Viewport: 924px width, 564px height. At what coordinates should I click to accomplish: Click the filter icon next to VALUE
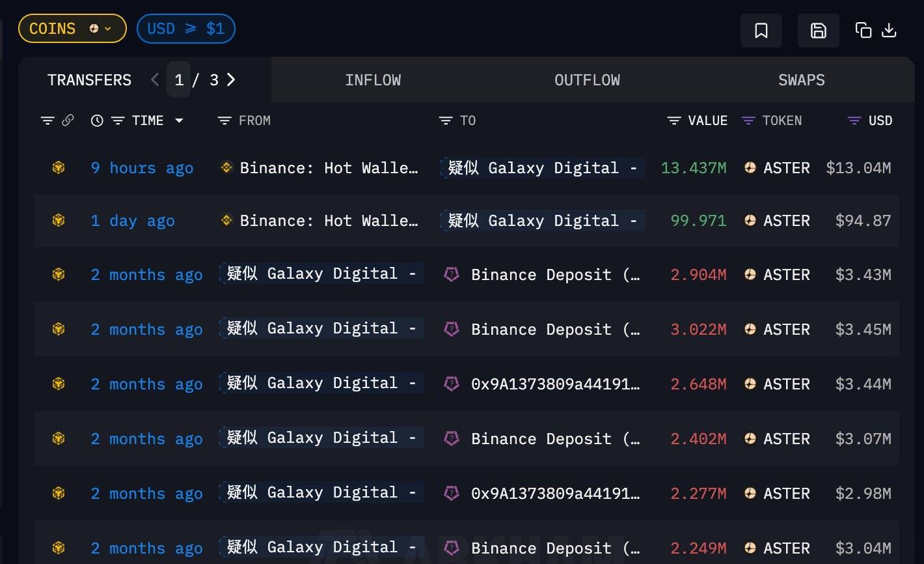[x=674, y=120]
